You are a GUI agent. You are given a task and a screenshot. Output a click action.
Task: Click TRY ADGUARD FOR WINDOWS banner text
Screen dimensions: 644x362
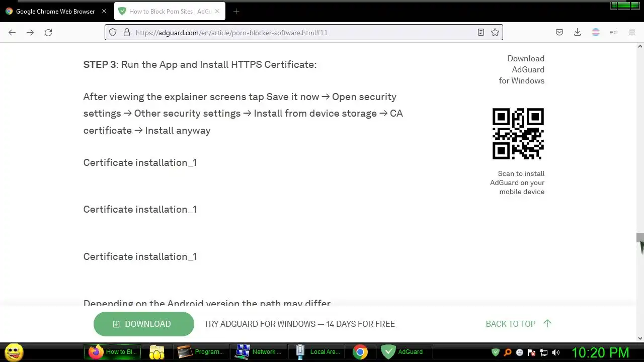click(x=299, y=324)
